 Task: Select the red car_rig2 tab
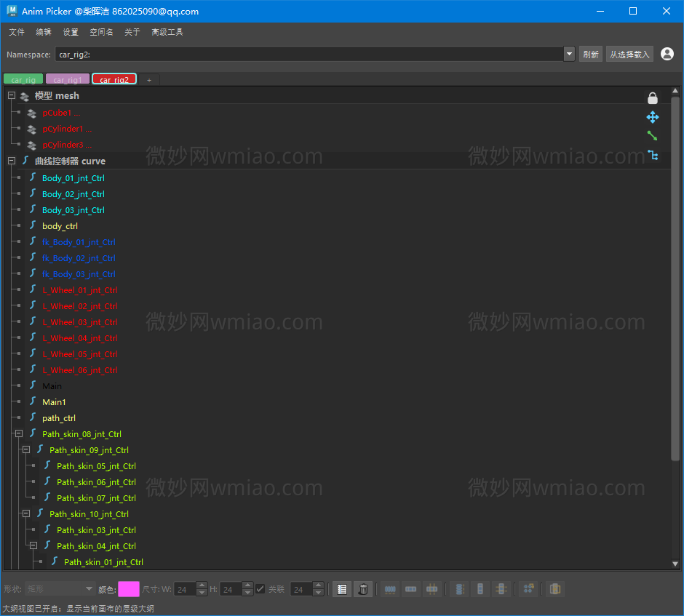coord(114,79)
